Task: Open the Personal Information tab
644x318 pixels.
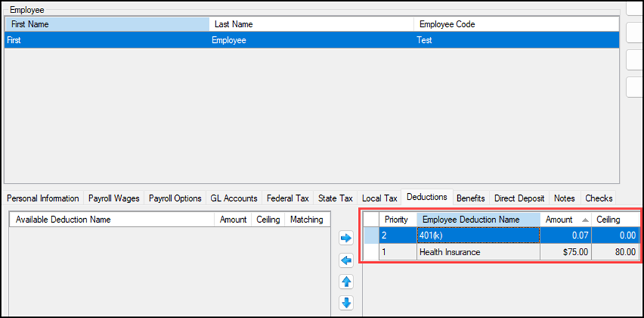Action: click(x=43, y=198)
